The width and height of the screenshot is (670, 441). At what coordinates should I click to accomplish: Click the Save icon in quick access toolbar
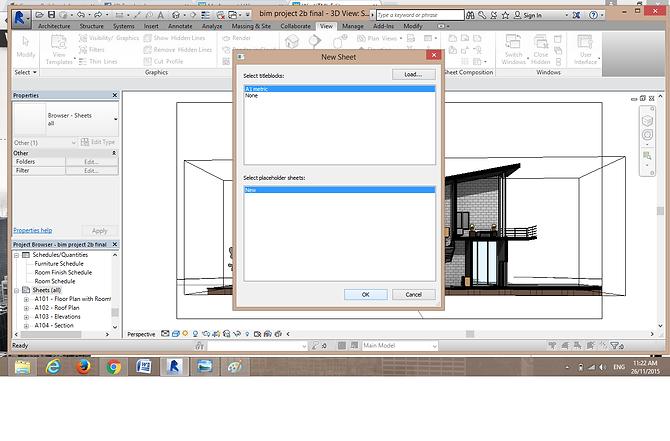pyautogui.click(x=51, y=15)
